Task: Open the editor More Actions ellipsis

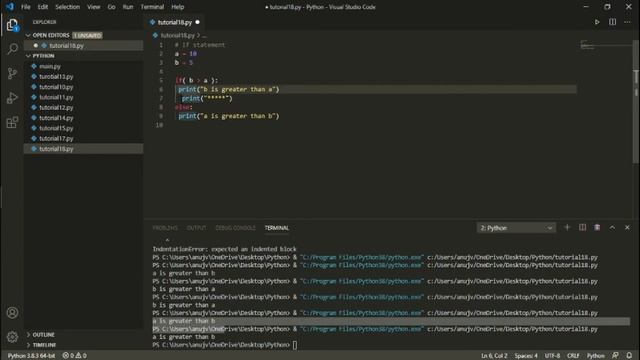Action: (x=627, y=22)
